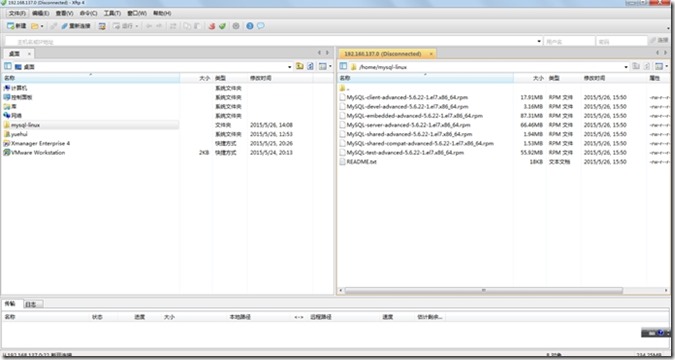Refresh the remote pane file list
Viewport: 675px width, 360px height.
(647, 66)
